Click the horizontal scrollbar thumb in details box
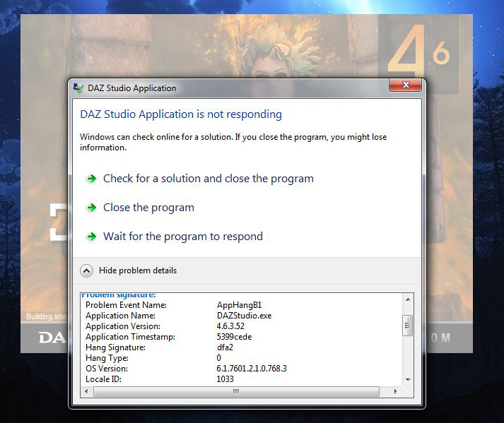 click(236, 391)
